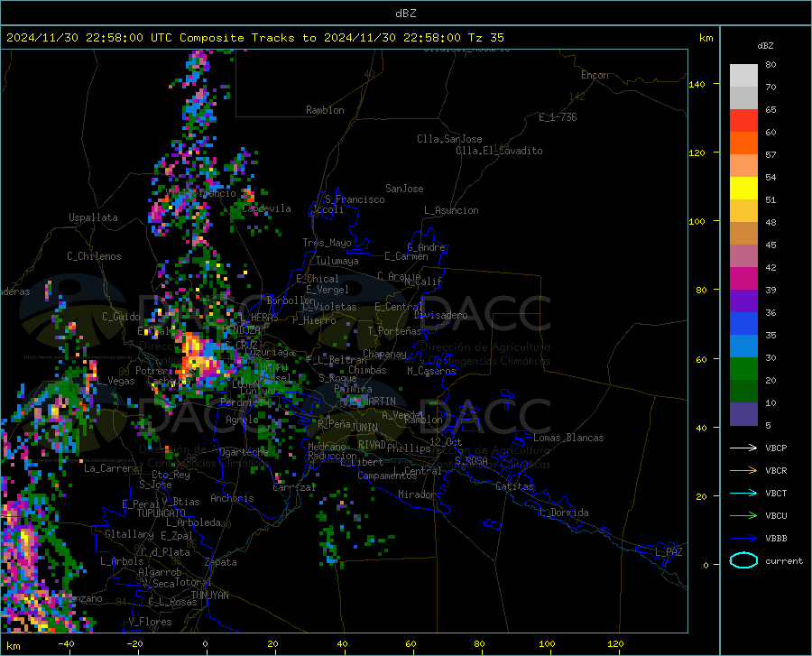Click the Lomas_Blancas map label

568,438
